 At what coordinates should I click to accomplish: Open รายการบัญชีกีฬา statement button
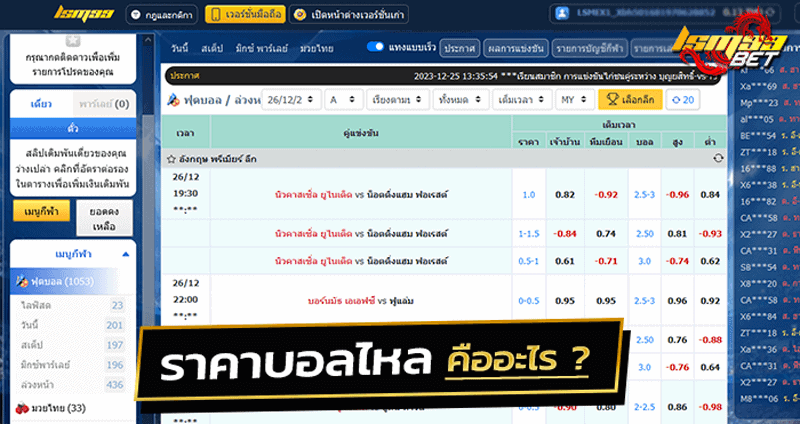pyautogui.click(x=589, y=48)
